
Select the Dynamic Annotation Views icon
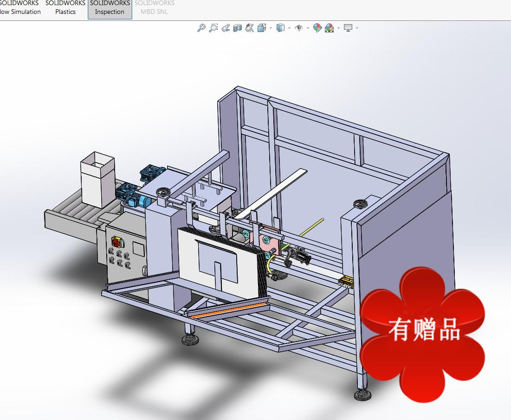[249, 28]
